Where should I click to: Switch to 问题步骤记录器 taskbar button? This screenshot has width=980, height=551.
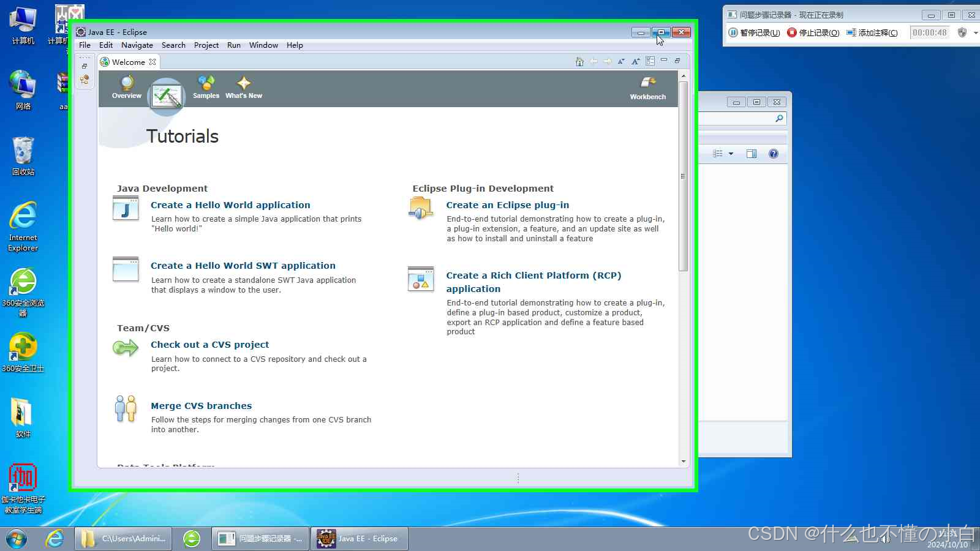[260, 539]
